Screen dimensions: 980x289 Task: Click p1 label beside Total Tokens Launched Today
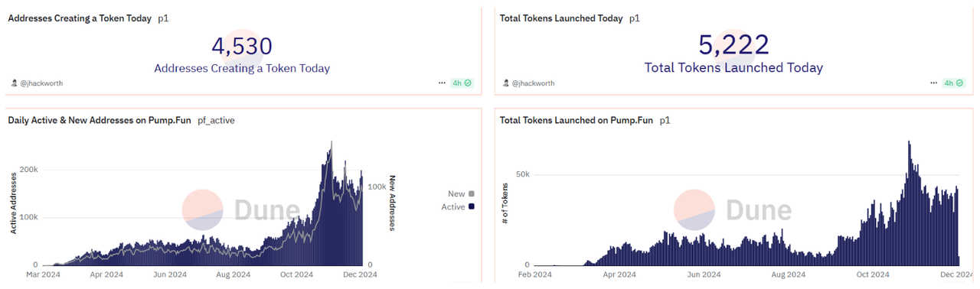(635, 18)
